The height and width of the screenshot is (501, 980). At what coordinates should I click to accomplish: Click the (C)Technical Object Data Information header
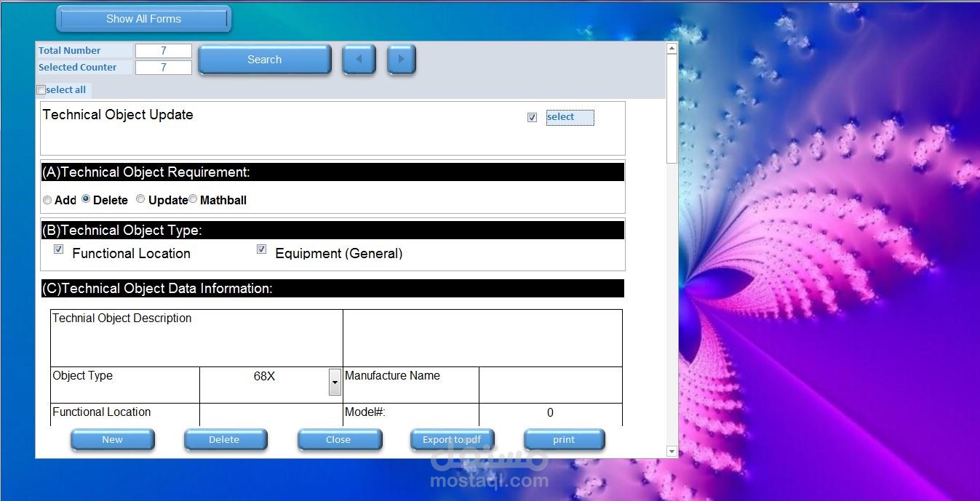pos(332,289)
